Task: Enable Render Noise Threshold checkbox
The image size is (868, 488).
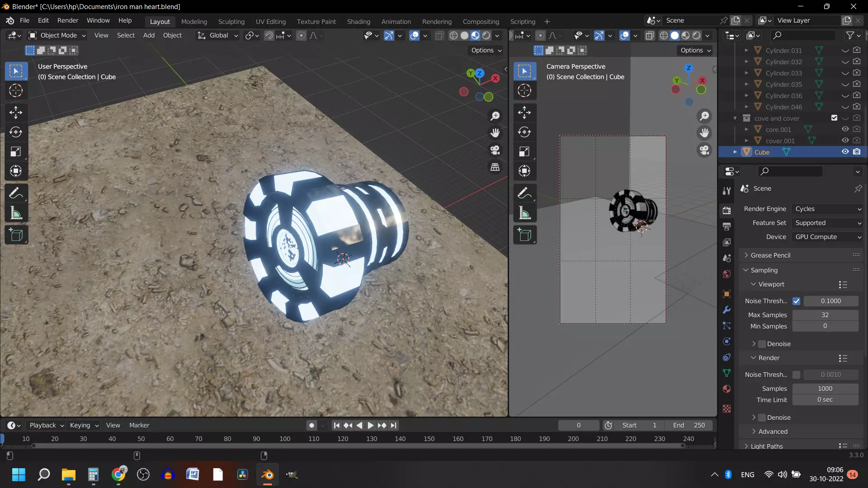Action: 797,375
